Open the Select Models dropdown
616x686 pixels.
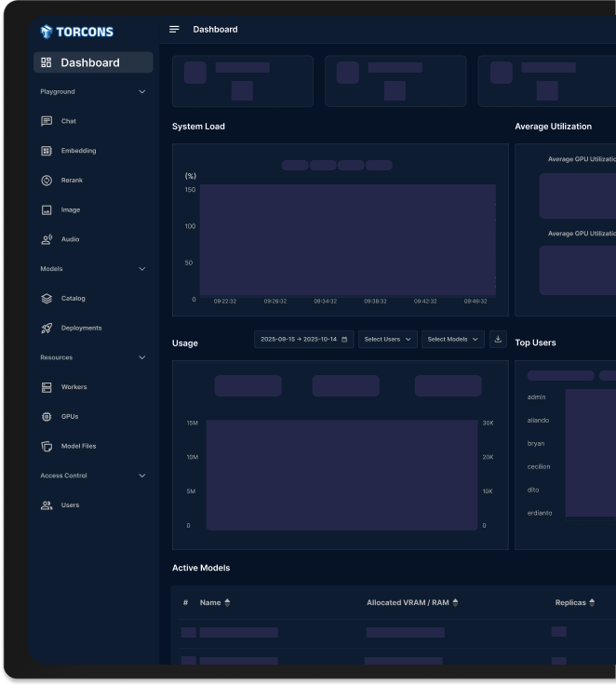tap(453, 340)
